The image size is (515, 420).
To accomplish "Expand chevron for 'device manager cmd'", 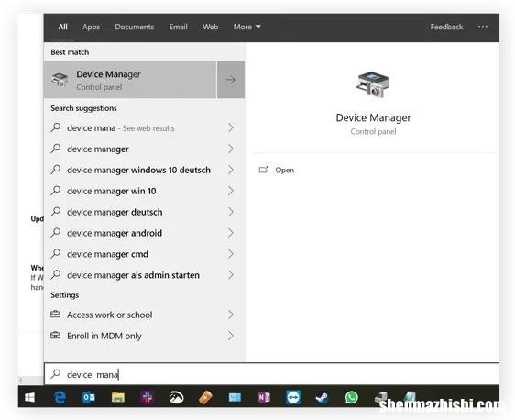I will point(231,254).
